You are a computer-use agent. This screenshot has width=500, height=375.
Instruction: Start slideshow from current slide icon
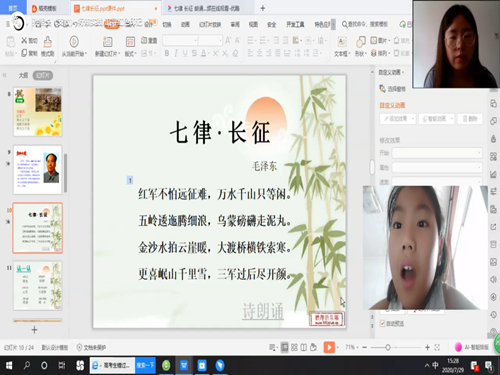coord(74,42)
